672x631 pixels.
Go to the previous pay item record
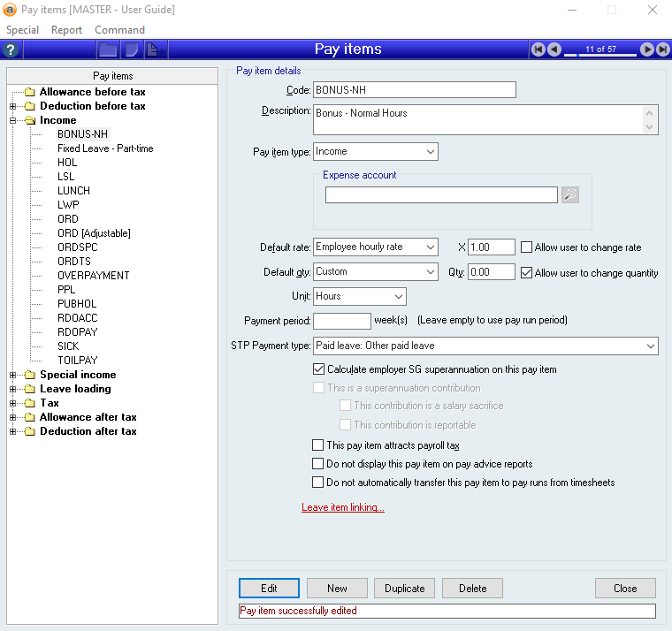click(554, 49)
